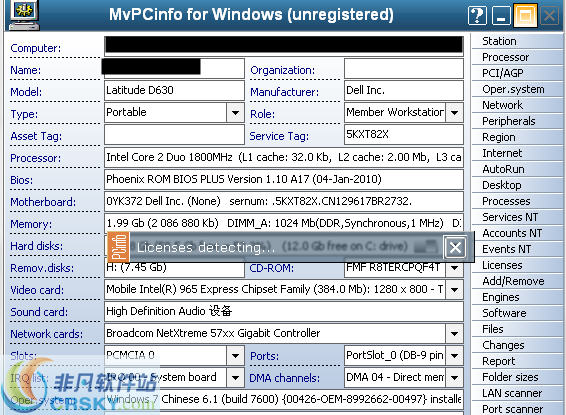566x415 pixels.
Task: Click the Video card: label
Action: [x=37, y=290]
